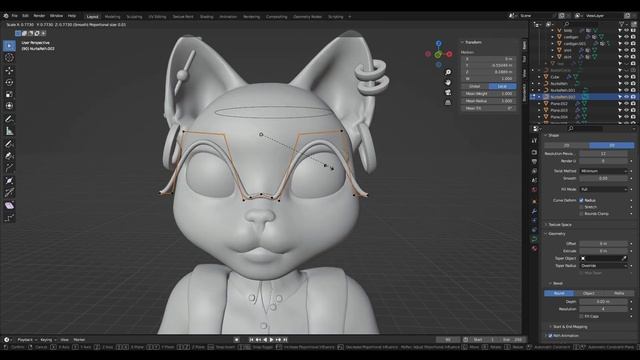Adjust the Mean Weight slider
The width and height of the screenshot is (640, 360).
coord(489,94)
